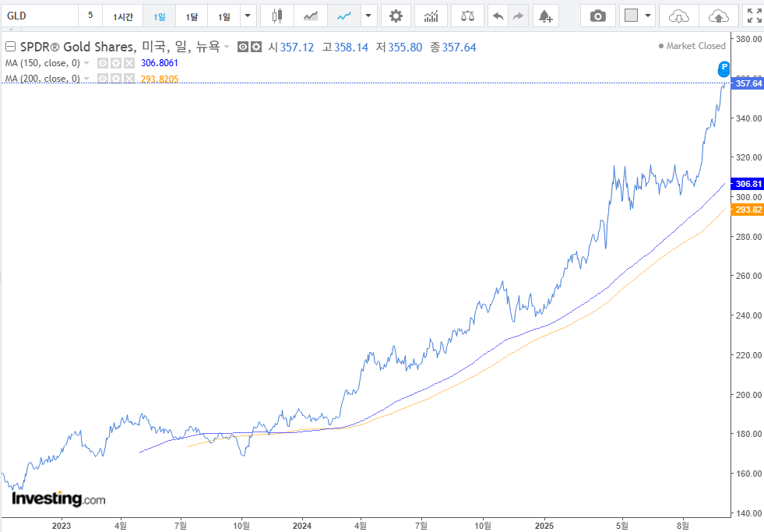Click the 293.82 MA price axis label
The width and height of the screenshot is (764, 532).
(x=748, y=210)
